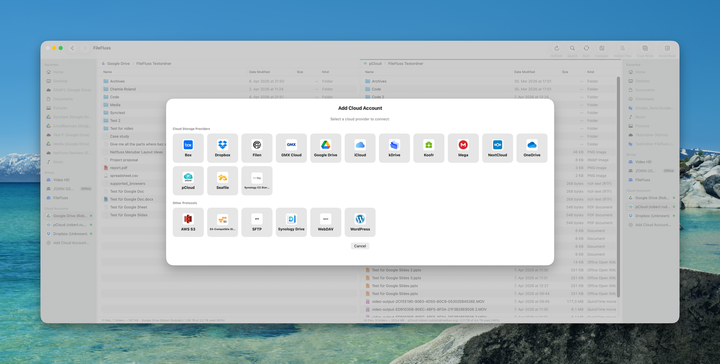Open Dropbox (Unknown) in left sidebar
Image resolution: width=720 pixels, height=364 pixels.
(69, 234)
